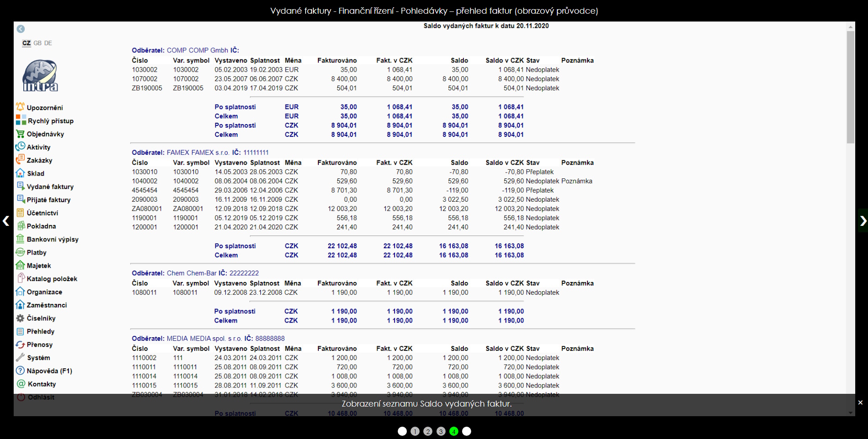Click the Bankovní výpisy bank icon
Image resolution: width=868 pixels, height=439 pixels.
[x=20, y=239]
